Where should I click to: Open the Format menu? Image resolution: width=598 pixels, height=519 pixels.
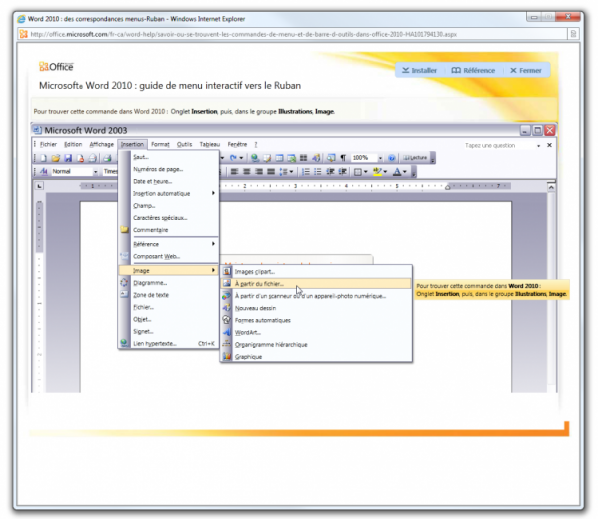point(160,145)
